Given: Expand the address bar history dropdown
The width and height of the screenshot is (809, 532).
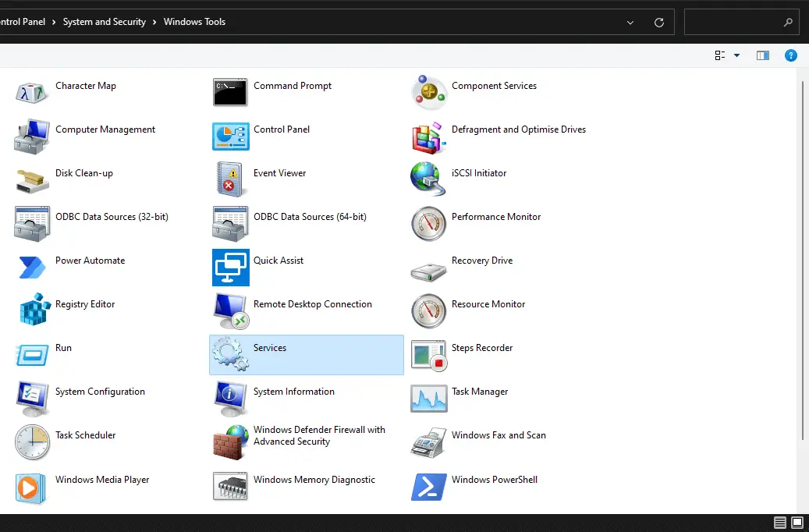Looking at the screenshot, I should coord(630,23).
